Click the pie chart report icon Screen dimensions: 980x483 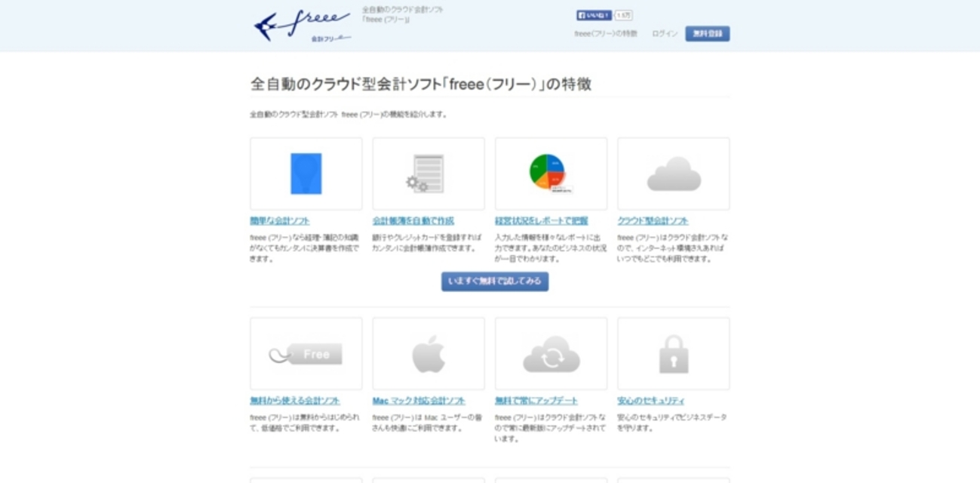coord(549,174)
